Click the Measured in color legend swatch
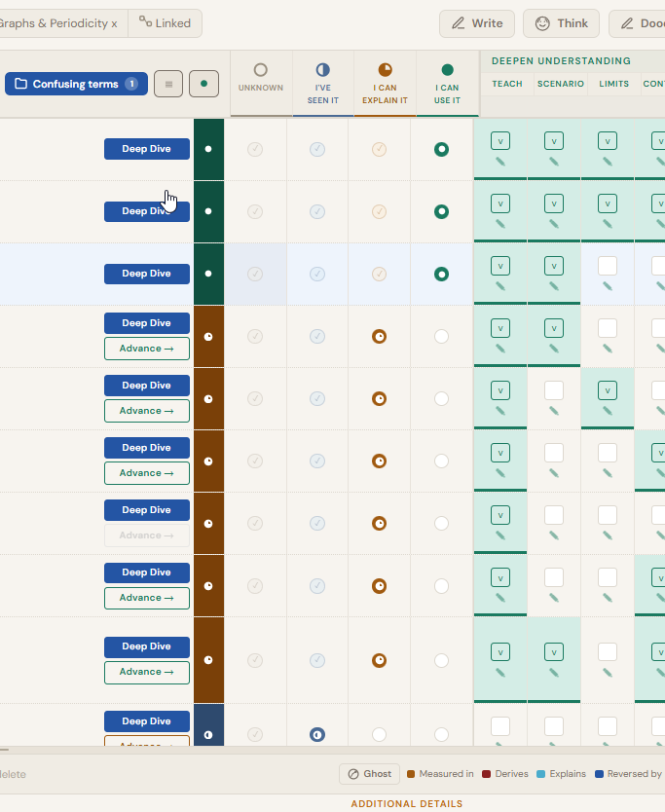The image size is (665, 812). [411, 774]
